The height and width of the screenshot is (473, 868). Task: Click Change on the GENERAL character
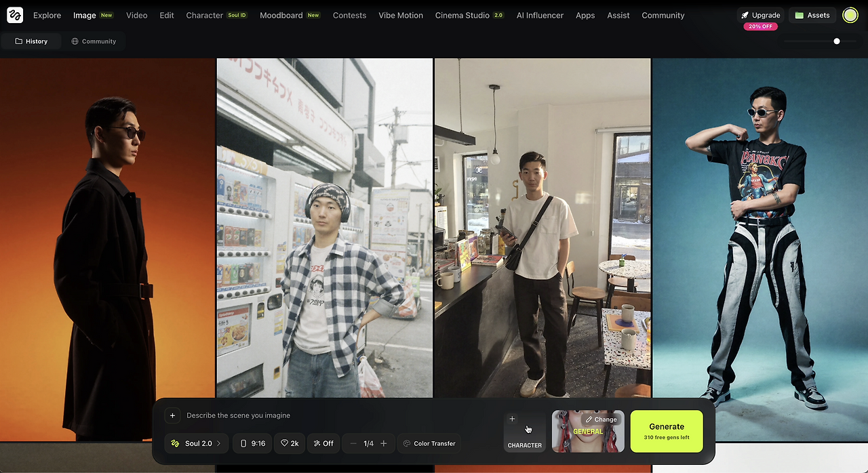coord(601,419)
